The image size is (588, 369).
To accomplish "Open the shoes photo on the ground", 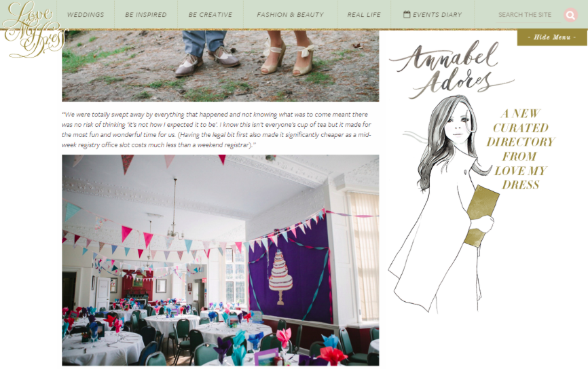I will (221, 66).
